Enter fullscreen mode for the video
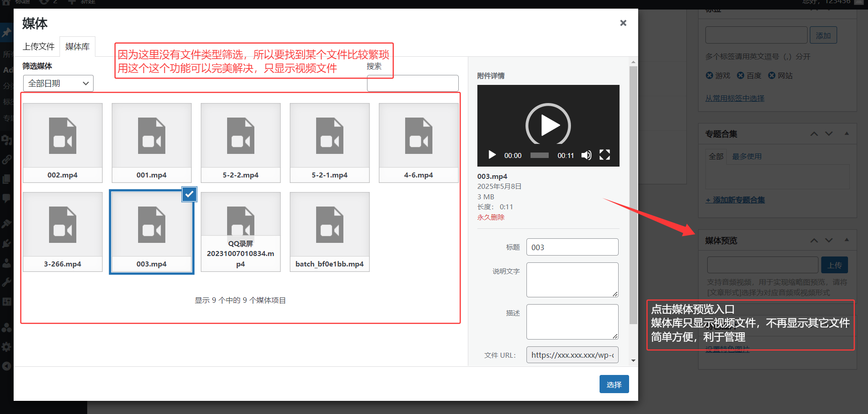 pyautogui.click(x=605, y=155)
